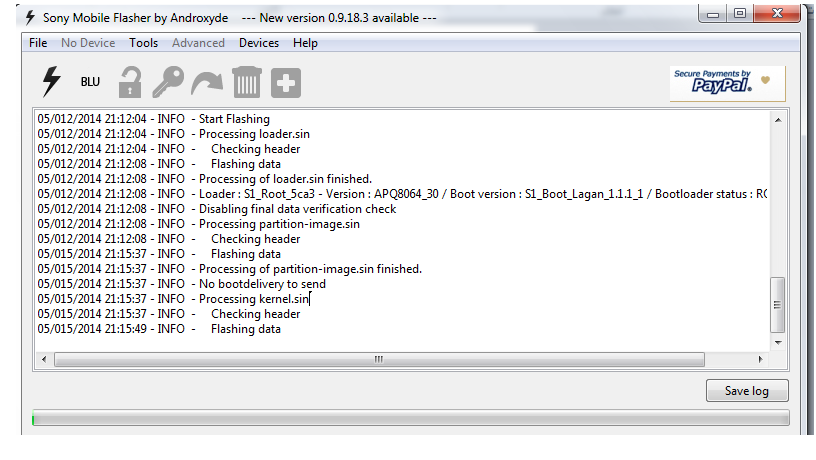Screen dimensions: 816x460
Task: Open the Devices menu
Action: pos(259,43)
